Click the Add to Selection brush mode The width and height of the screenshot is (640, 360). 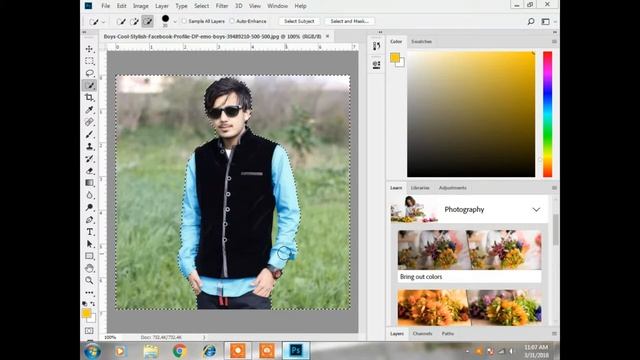coord(134,21)
